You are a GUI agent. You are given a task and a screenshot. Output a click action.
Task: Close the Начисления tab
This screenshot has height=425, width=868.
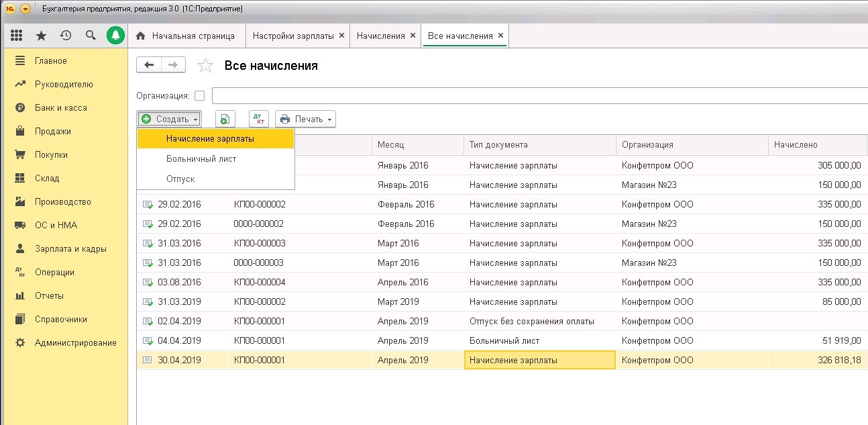pyautogui.click(x=413, y=36)
